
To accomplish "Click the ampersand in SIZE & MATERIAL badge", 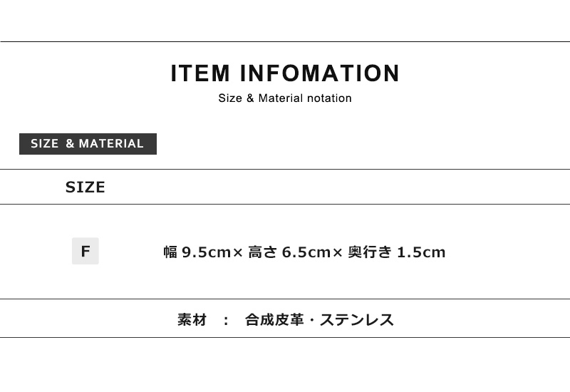I will 70,144.
